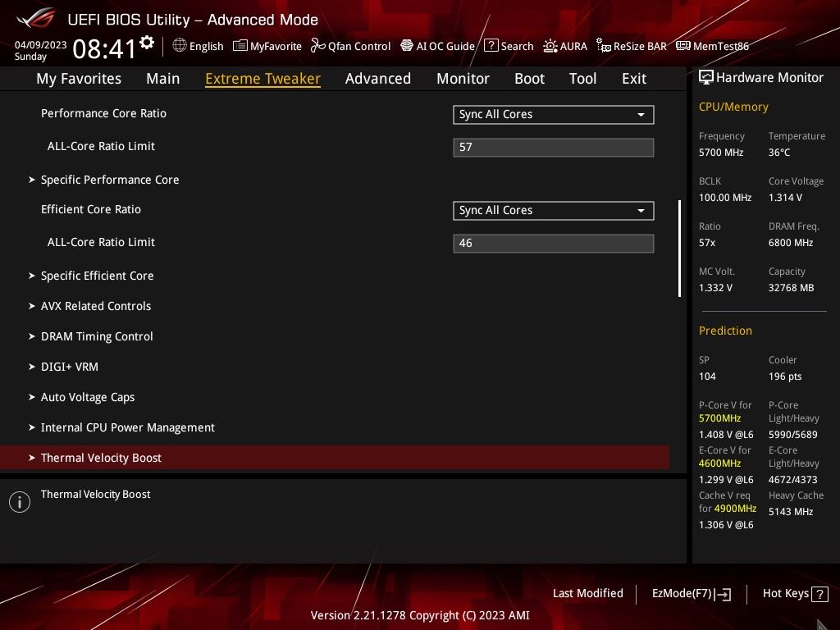Open Performance Core Ratio dropdown
The image size is (840, 630).
(x=554, y=115)
